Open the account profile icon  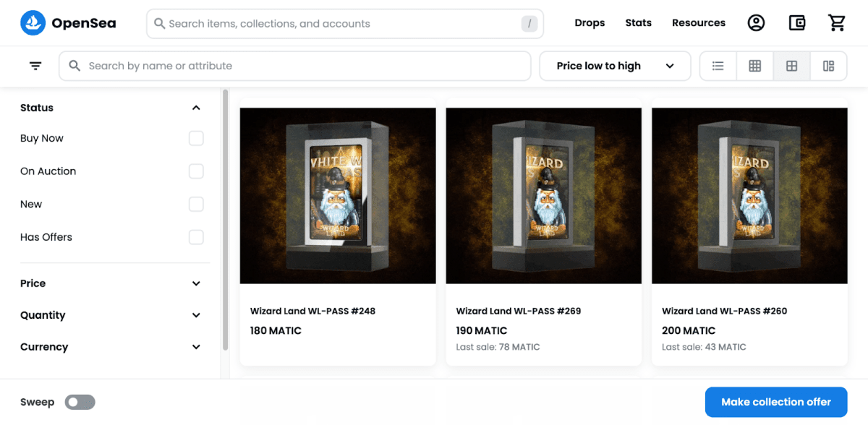pyautogui.click(x=756, y=23)
